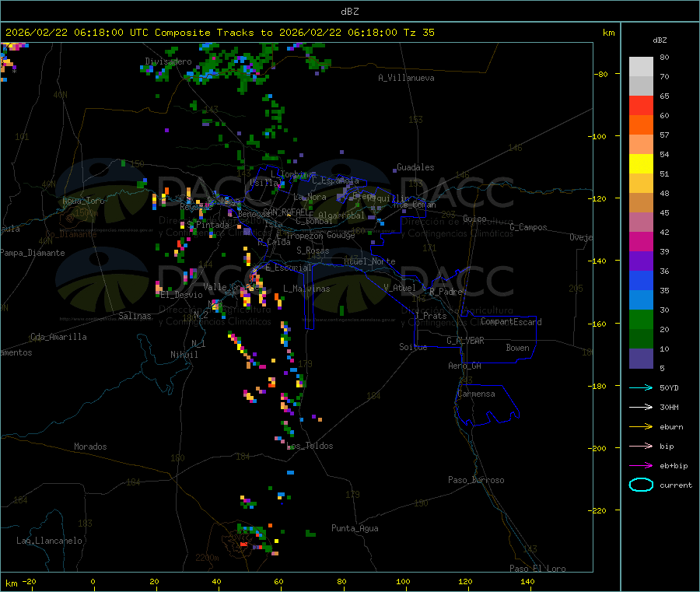
Task: Click the Paso_El_Loro map label
Action: tap(538, 569)
